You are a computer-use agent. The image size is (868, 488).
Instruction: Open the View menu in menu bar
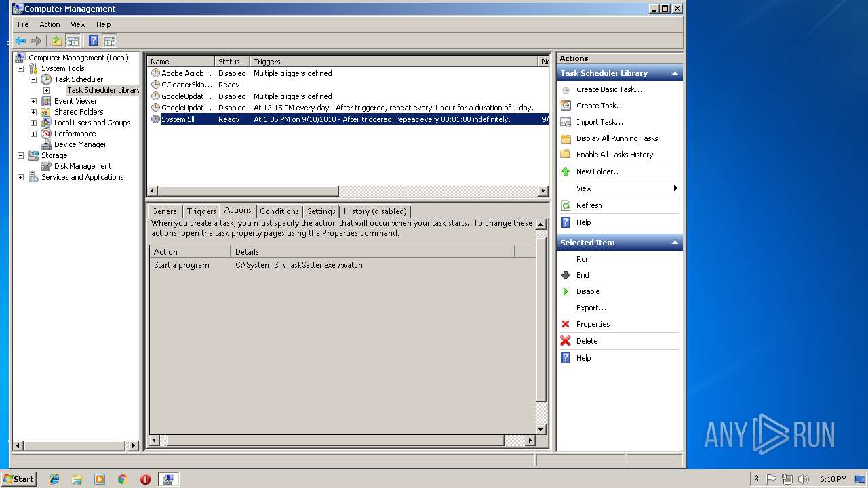tap(78, 24)
